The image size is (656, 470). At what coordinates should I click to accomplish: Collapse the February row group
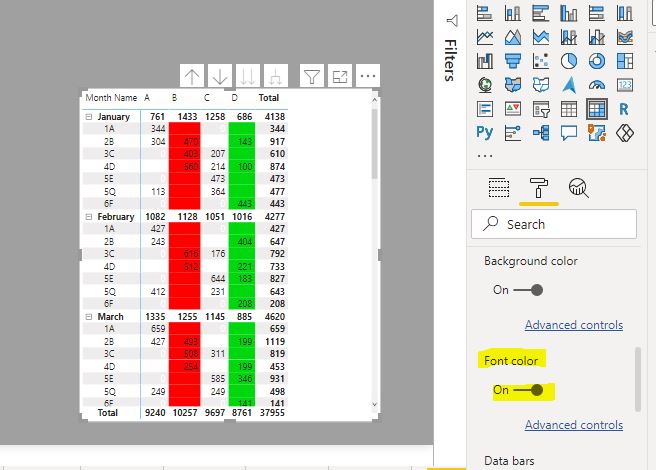tap(88, 217)
